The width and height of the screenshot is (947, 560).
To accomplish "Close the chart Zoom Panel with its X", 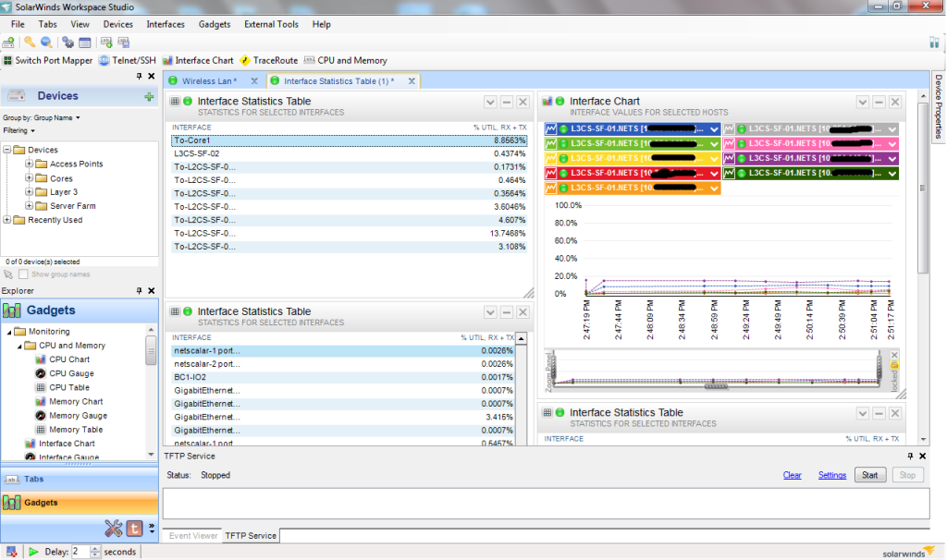I will [894, 354].
